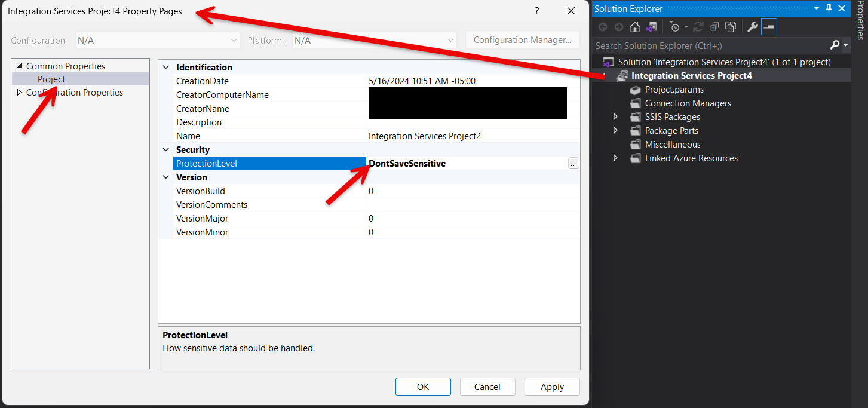Expand the Package Parts folder
Viewport: 868px width, 408px height.
click(616, 131)
